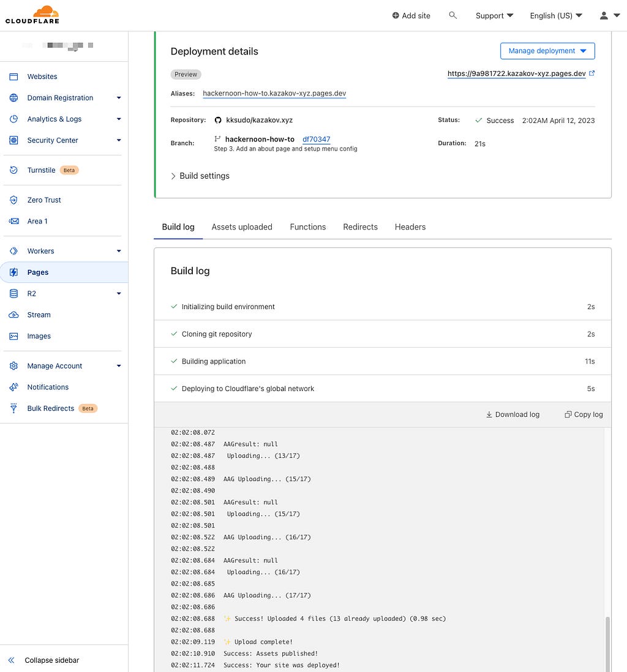This screenshot has width=627, height=672.
Task: Click the Security Center icon
Action: (x=13, y=140)
